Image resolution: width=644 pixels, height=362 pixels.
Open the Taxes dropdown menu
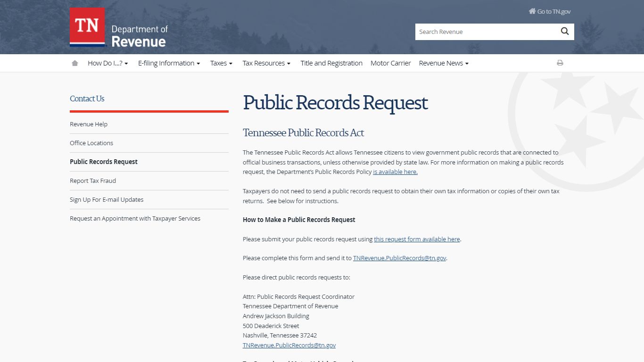(222, 63)
